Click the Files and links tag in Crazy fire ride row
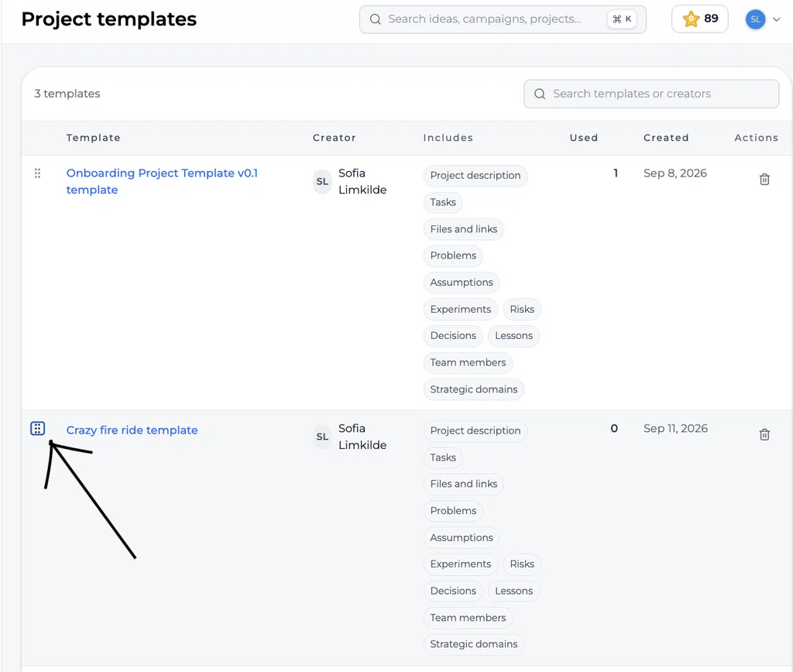The image size is (793, 672). 464,484
